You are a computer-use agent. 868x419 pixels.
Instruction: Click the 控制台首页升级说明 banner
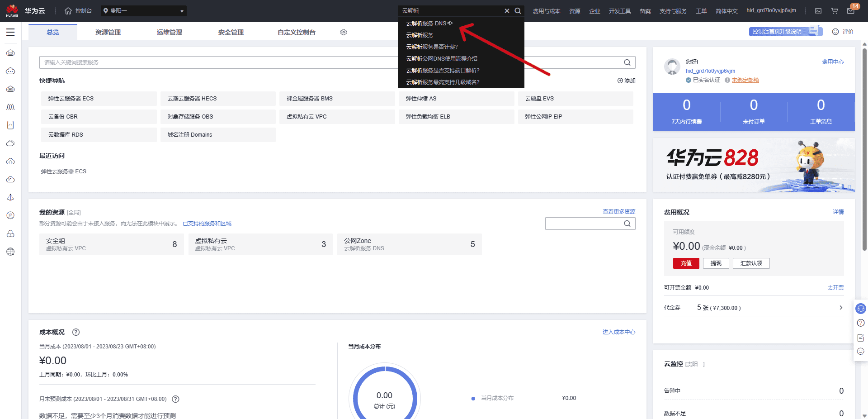tap(786, 32)
